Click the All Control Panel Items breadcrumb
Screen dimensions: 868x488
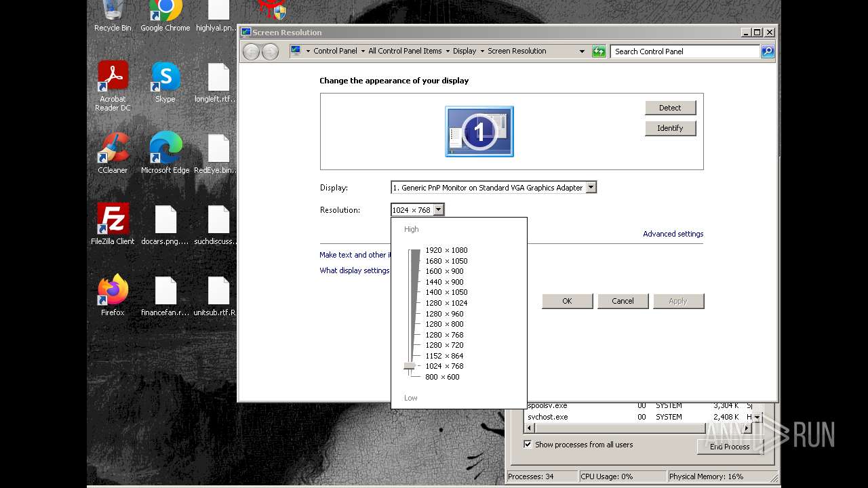pos(405,51)
